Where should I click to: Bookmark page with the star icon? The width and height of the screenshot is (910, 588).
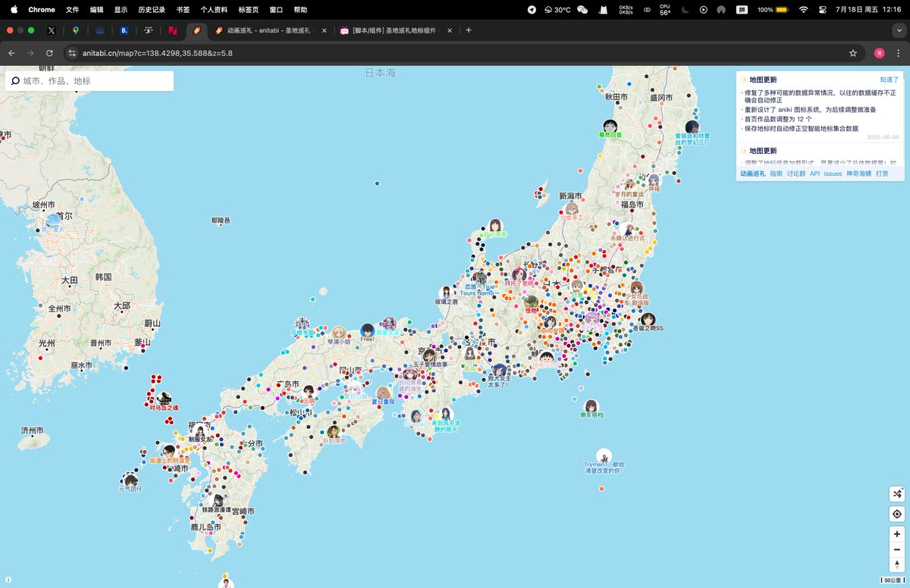click(x=853, y=53)
